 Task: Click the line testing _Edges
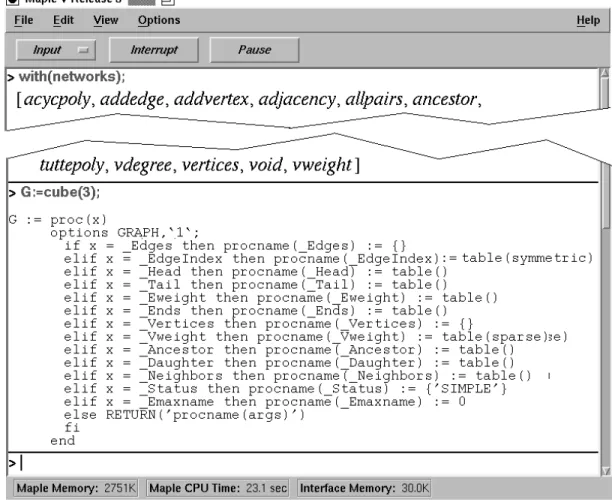click(x=235, y=246)
